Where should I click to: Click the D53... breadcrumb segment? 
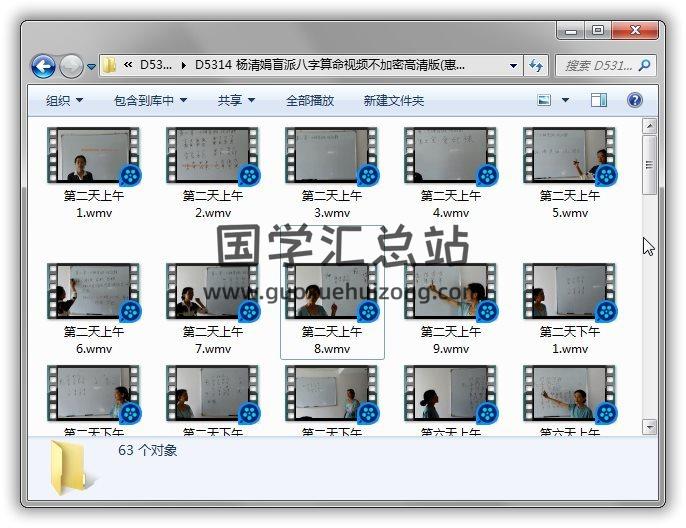coord(156,65)
